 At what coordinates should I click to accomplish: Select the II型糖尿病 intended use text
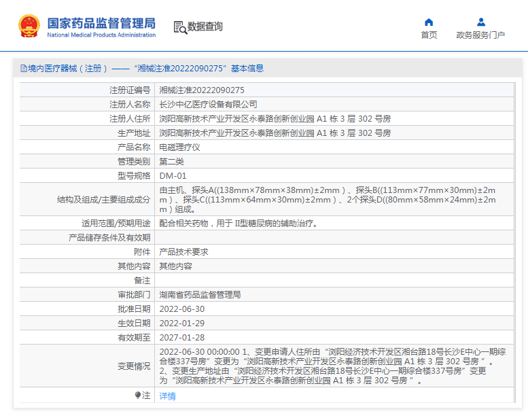tap(239, 224)
